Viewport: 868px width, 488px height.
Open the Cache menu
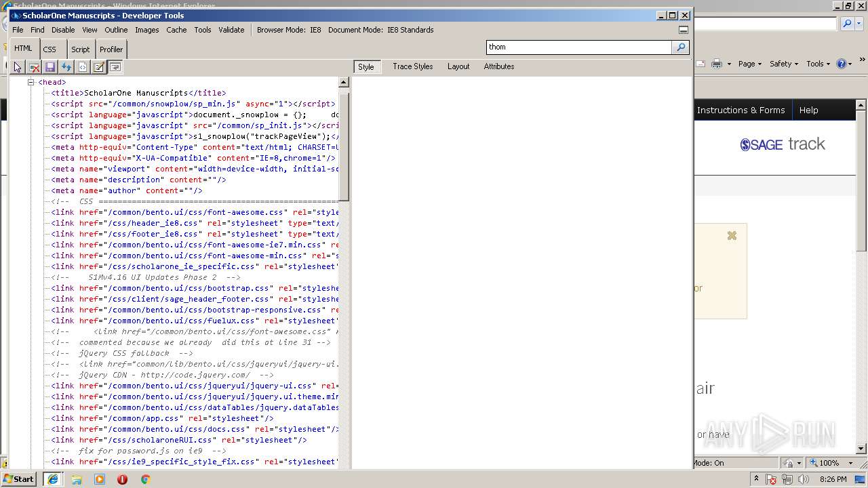(x=176, y=30)
